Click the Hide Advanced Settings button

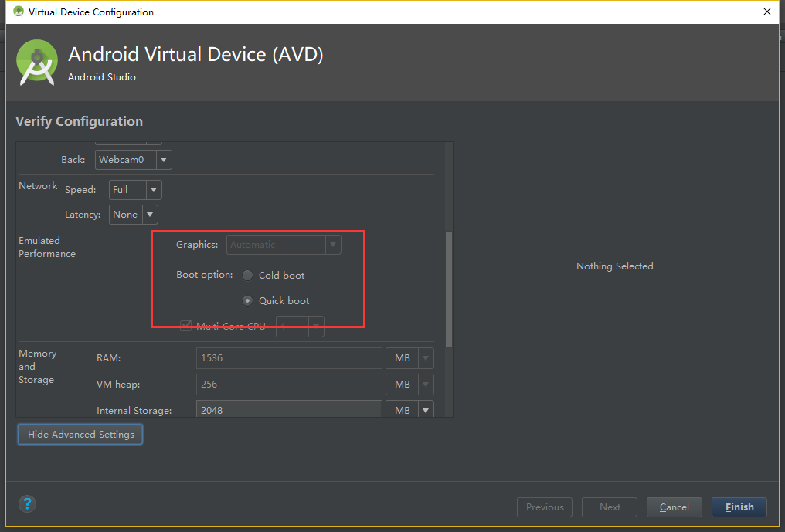click(x=80, y=435)
